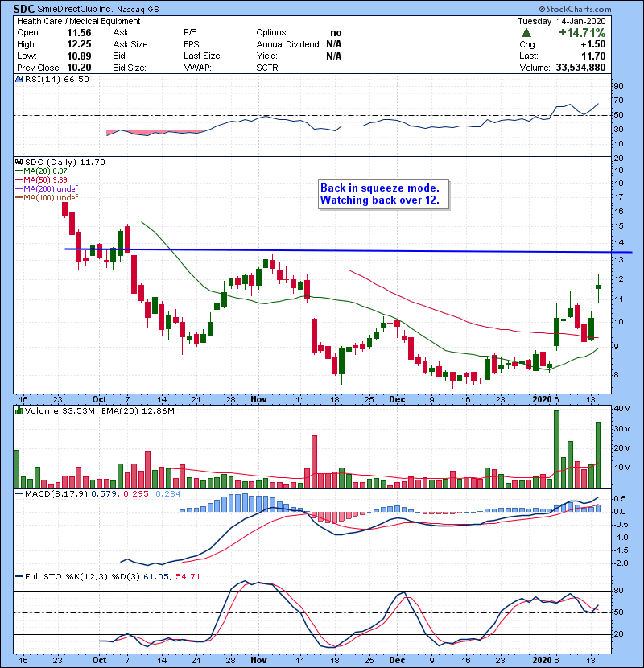644x668 pixels.
Task: Click the RSI(14) indicator line icon
Action: point(19,79)
